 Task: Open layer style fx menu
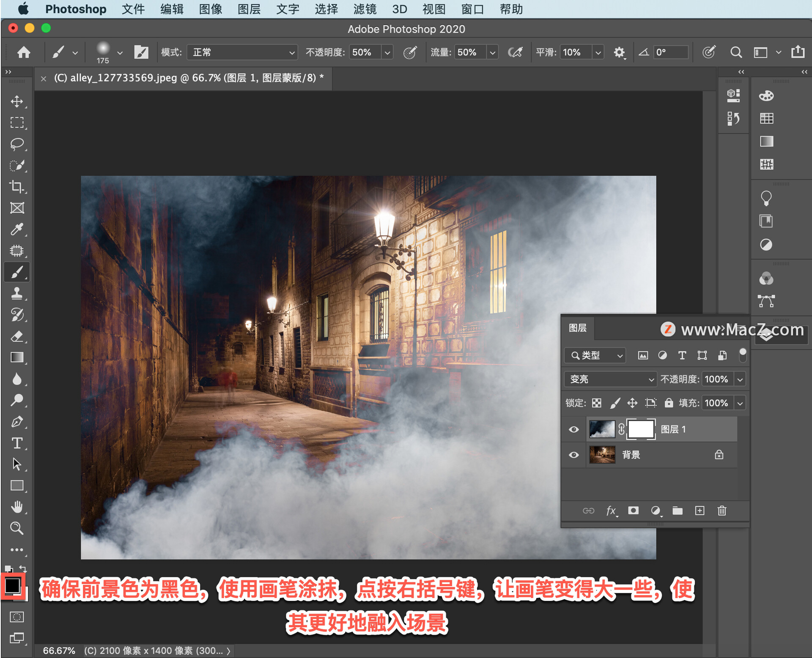pyautogui.click(x=611, y=511)
